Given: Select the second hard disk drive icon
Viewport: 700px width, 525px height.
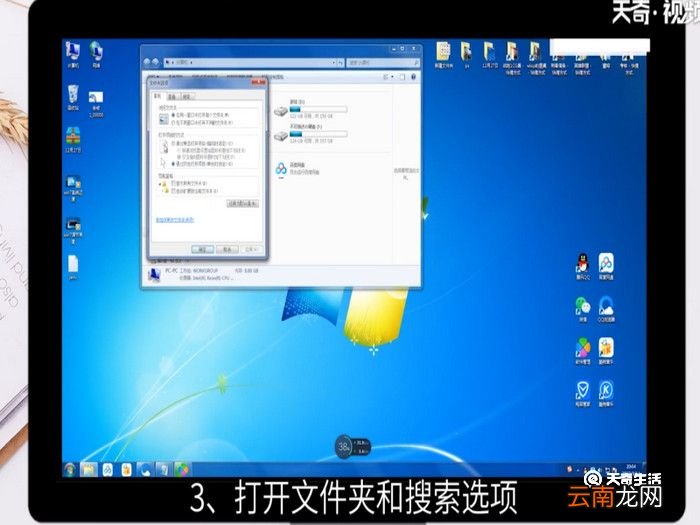Looking at the screenshot, I should click(281, 135).
